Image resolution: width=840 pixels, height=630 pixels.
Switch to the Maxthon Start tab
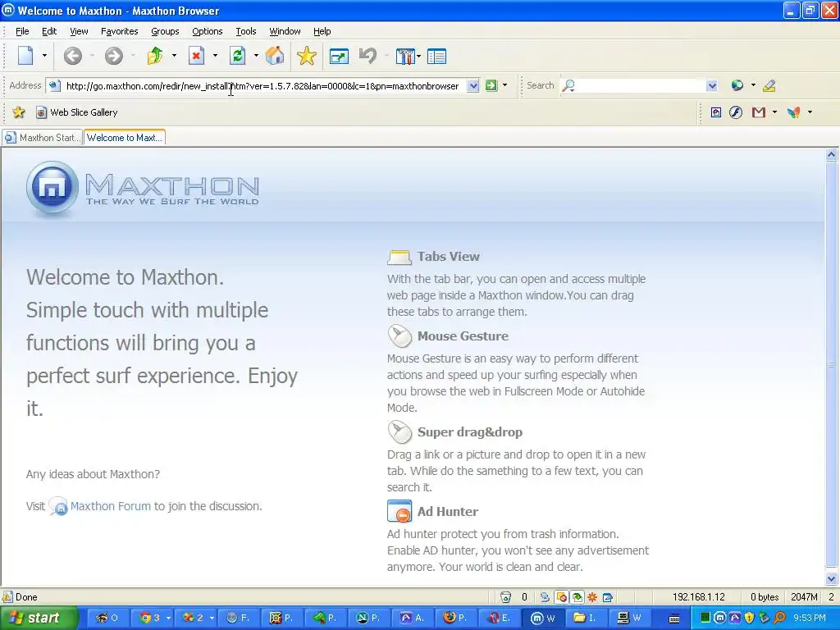[43, 138]
